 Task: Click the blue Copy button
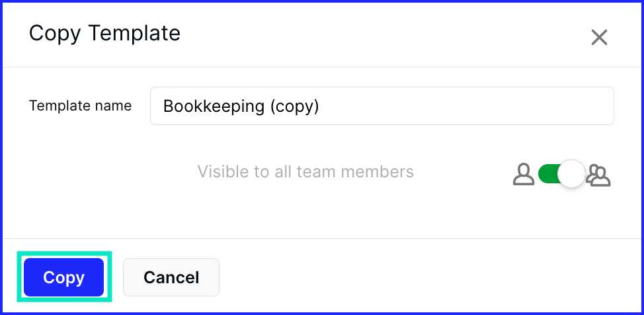63,277
